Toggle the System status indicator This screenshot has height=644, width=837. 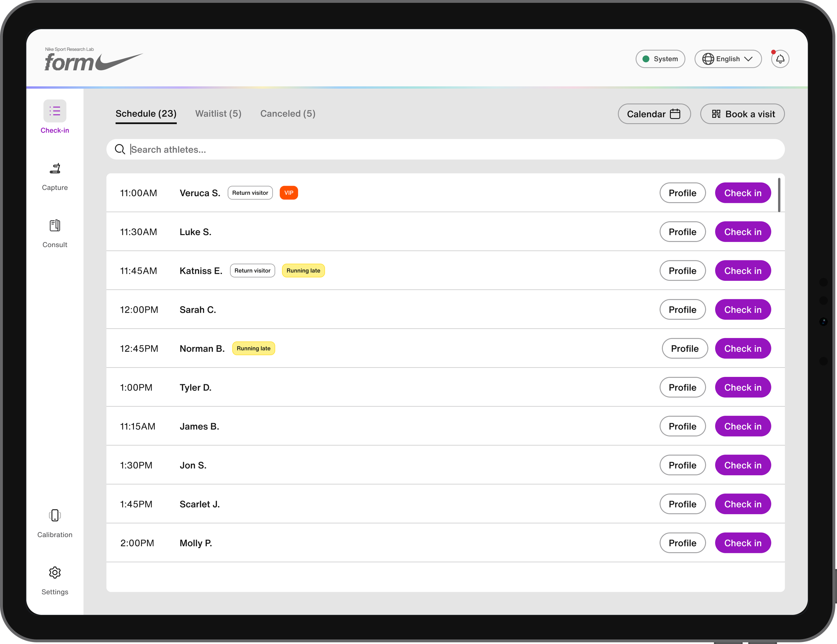click(660, 59)
